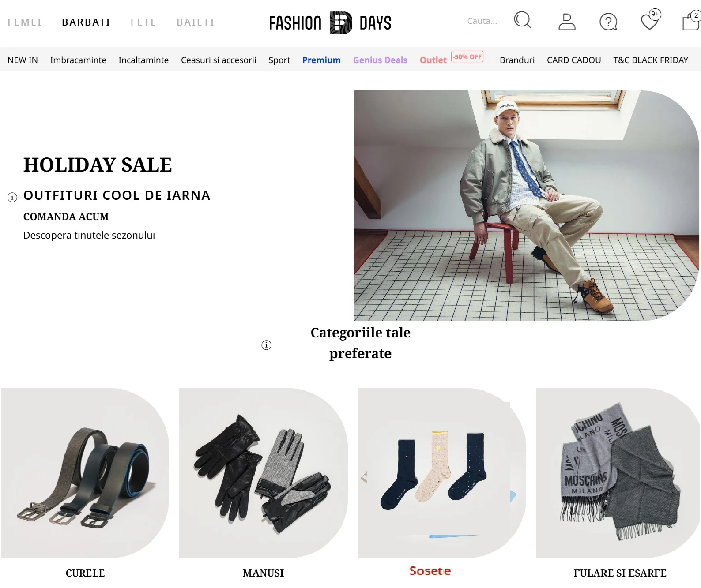
Task: Open the help question mark icon
Action: (x=608, y=22)
